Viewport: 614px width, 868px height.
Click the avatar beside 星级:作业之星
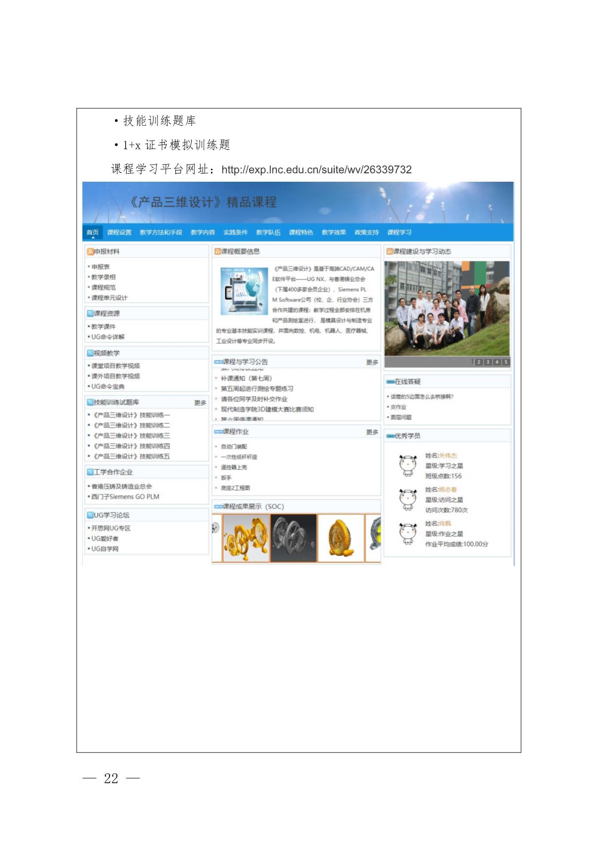(408, 534)
